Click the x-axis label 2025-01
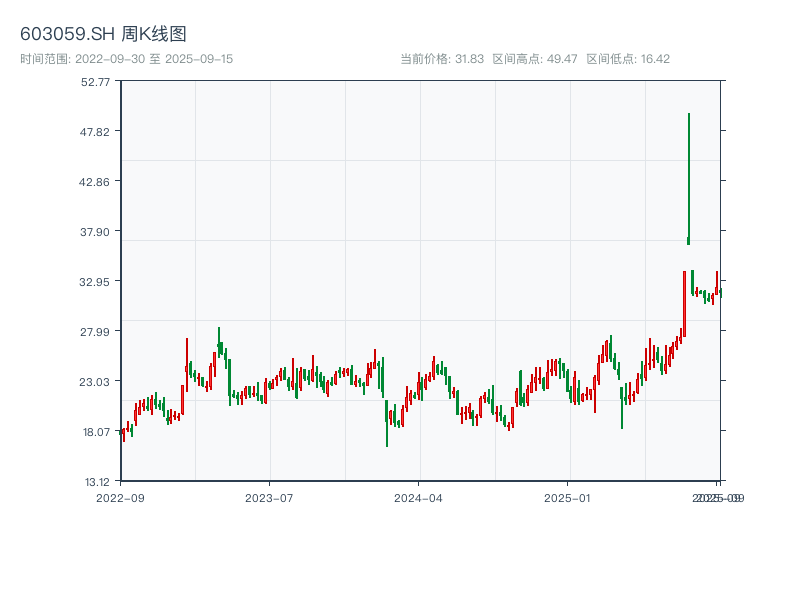Image resolution: width=800 pixels, height=600 pixels. coord(567,498)
